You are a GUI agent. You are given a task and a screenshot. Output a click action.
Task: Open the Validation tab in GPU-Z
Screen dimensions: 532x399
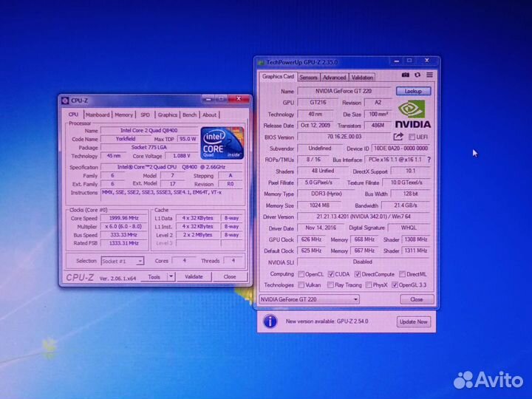click(x=362, y=78)
